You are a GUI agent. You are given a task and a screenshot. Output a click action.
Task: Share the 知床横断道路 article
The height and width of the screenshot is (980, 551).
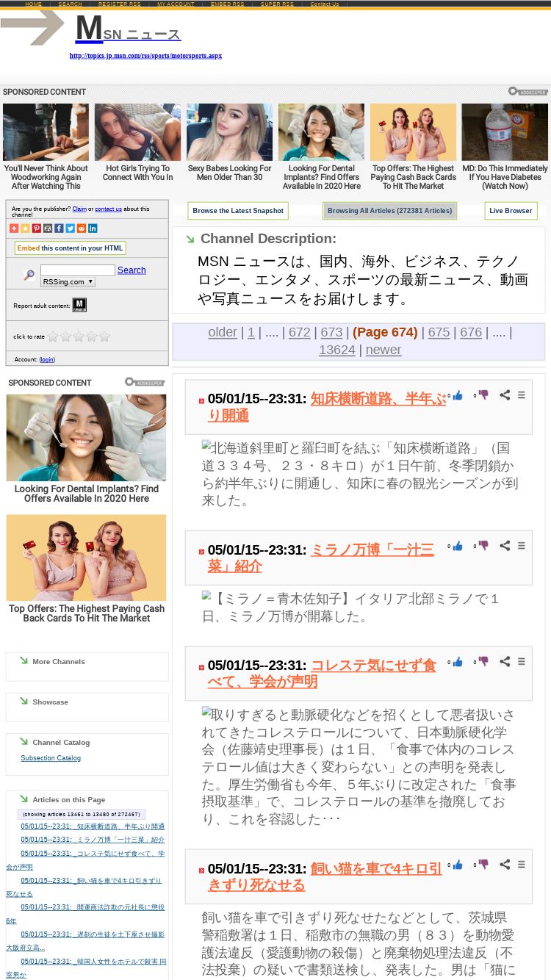(505, 395)
